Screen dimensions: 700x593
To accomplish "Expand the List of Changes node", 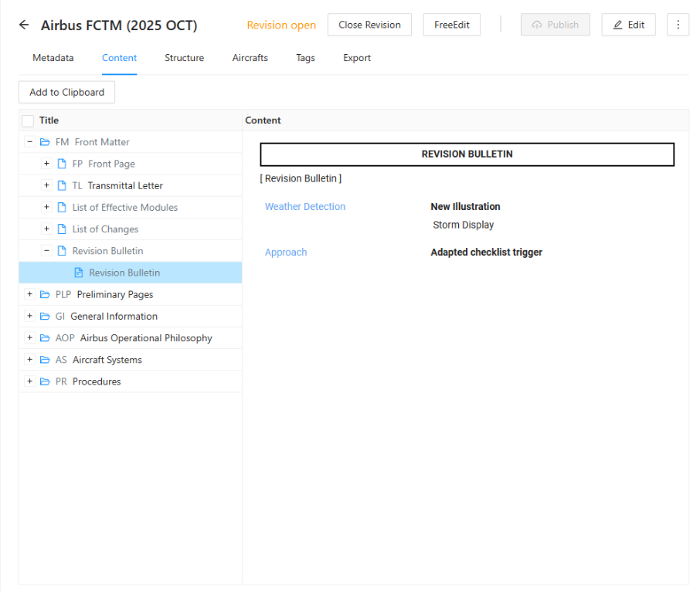I will pos(46,229).
